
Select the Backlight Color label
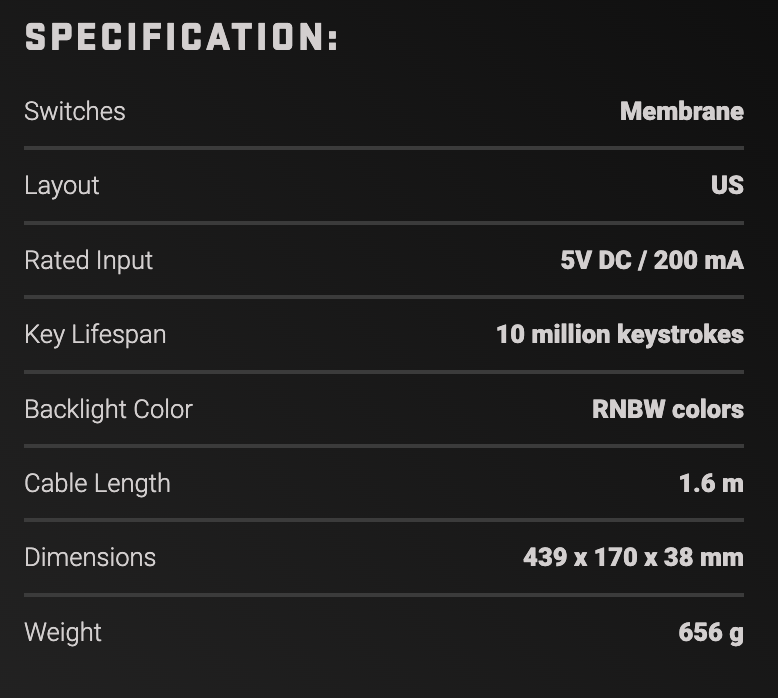point(108,409)
